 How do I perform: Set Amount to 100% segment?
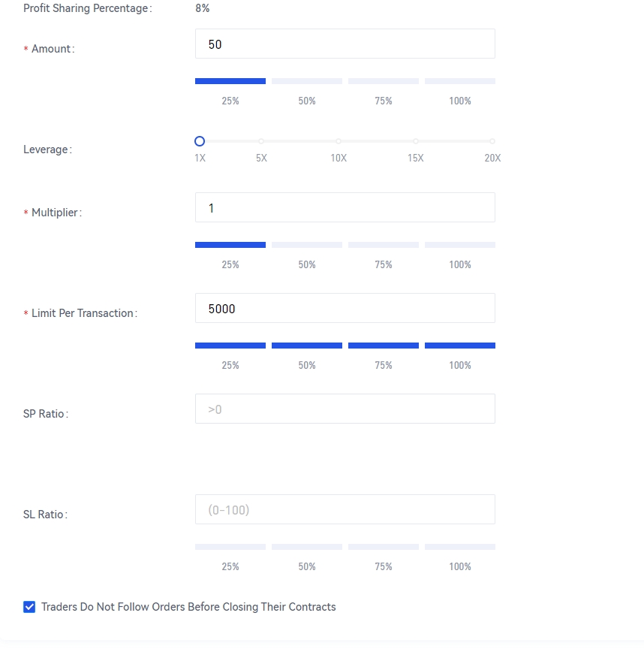point(459,81)
